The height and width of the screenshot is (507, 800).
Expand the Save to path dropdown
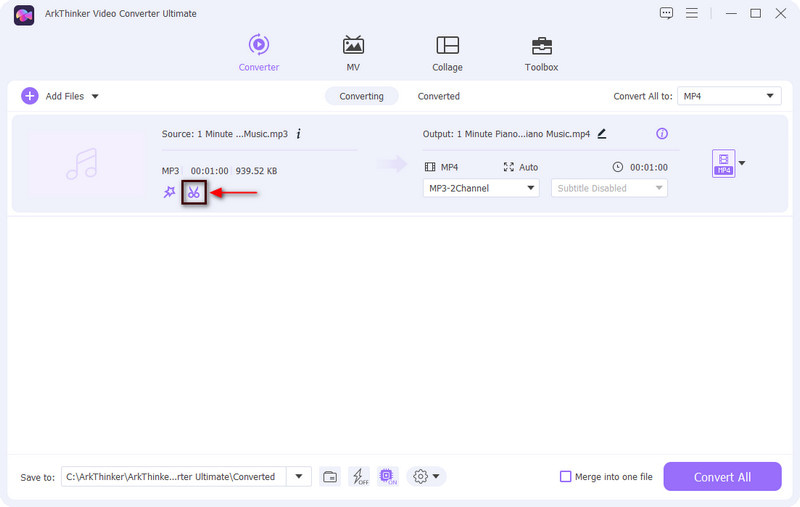click(x=299, y=476)
